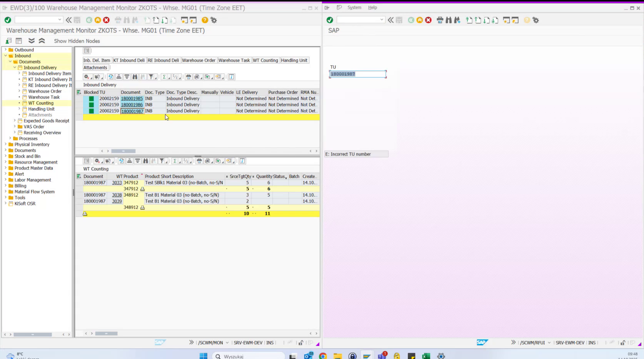This screenshot has width=644, height=359.
Task: Switch to the Warehouse Task tab
Action: coord(234,60)
